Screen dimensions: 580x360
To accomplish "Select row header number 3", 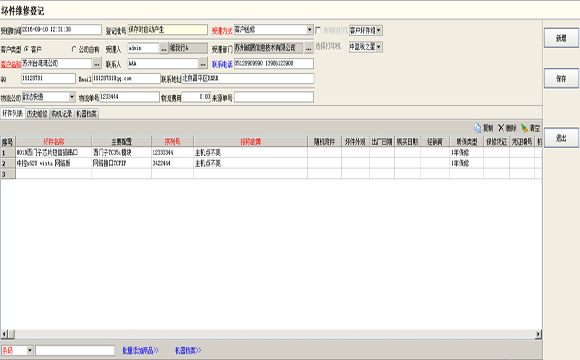I will 8,174.
